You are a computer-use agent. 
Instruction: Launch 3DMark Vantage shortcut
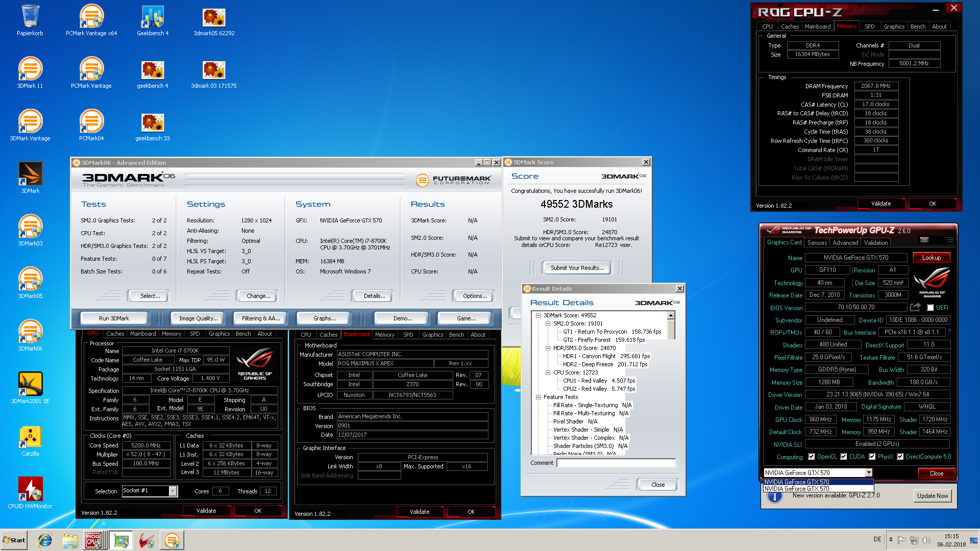point(30,126)
